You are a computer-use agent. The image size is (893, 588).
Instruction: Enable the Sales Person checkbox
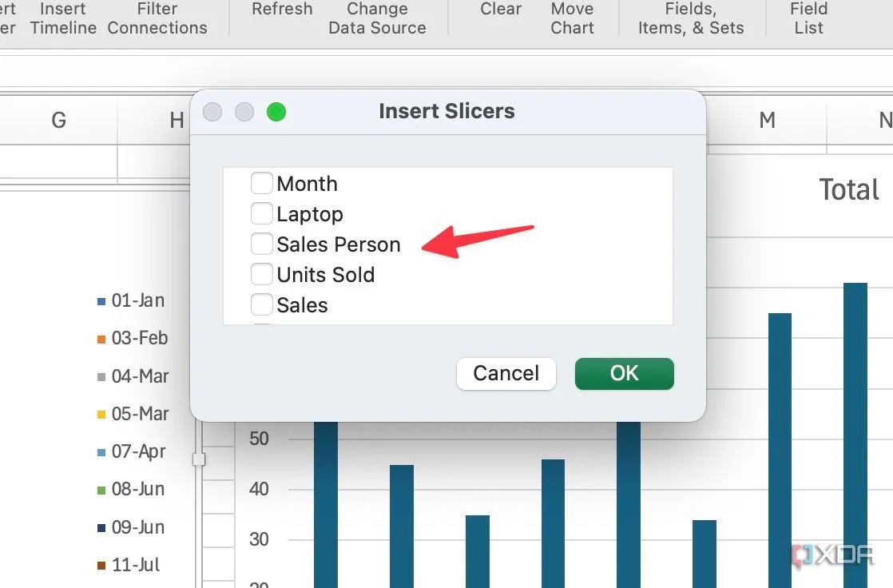261,244
